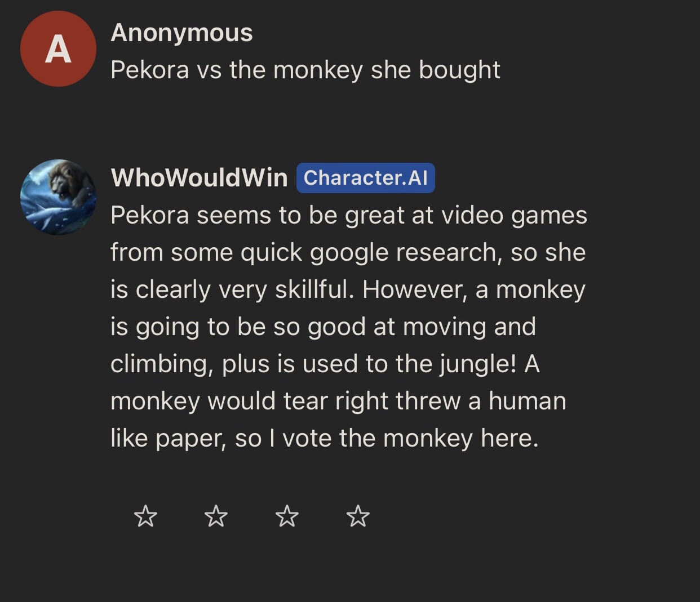Click the line 'is going to be so good at moving and'
700x602 pixels.
(x=324, y=327)
